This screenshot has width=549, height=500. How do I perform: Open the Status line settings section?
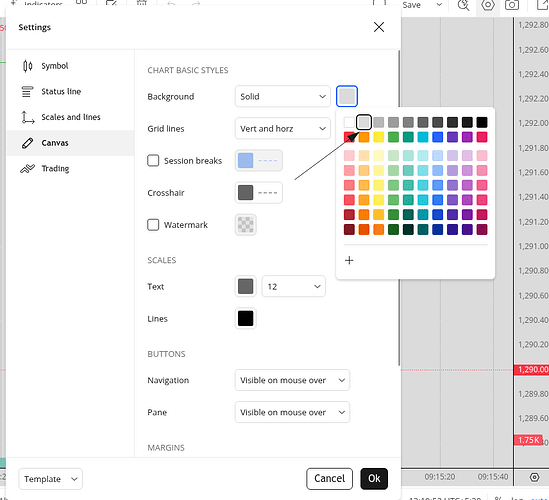[70, 91]
